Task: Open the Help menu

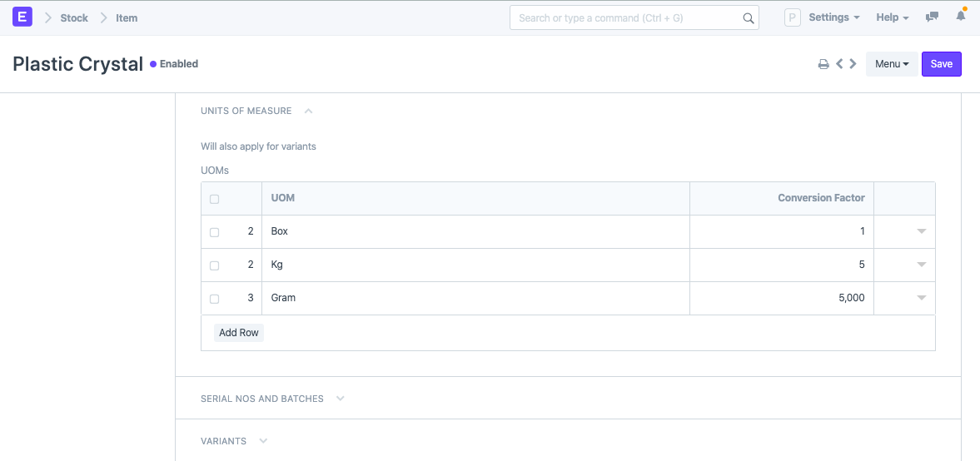Action: coord(892,17)
